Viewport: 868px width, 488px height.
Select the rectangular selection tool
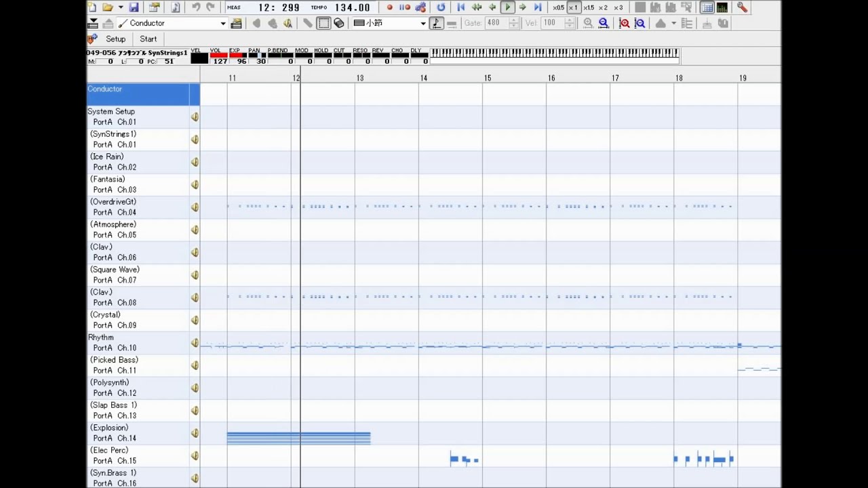coord(323,24)
